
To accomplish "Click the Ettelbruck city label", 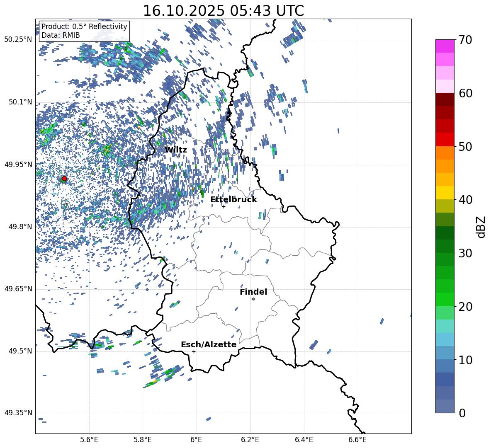I will [x=233, y=200].
